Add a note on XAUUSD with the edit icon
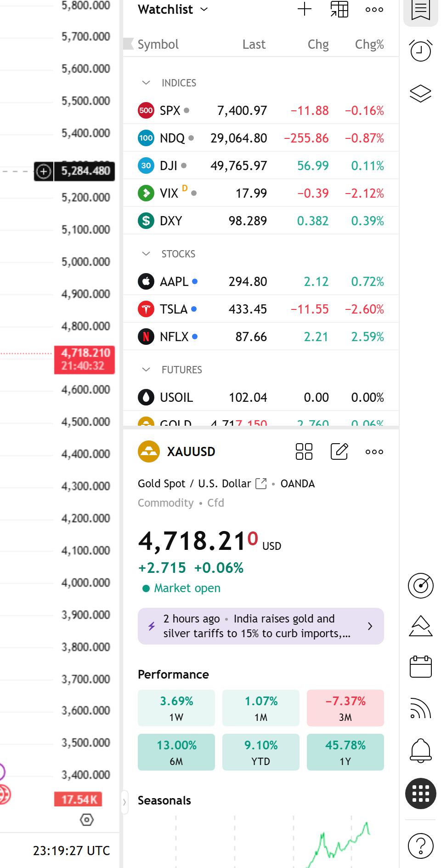Image resolution: width=441 pixels, height=868 pixels. pos(339,451)
